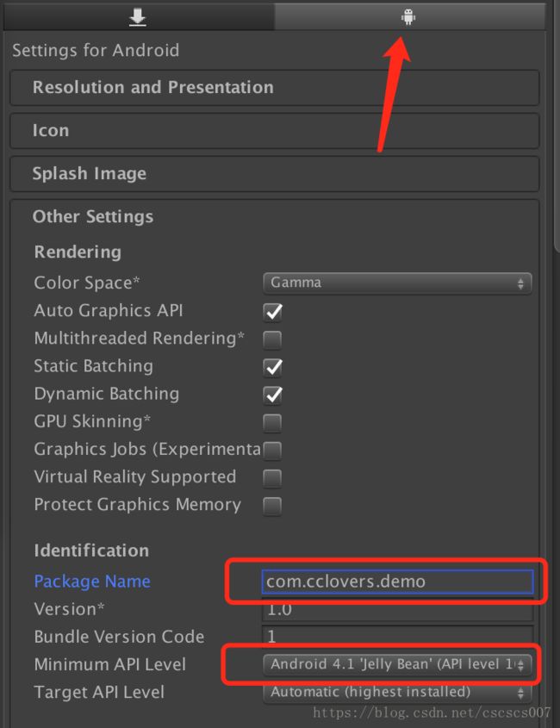The height and width of the screenshot is (728, 560).
Task: Click the Bundle Version Code field
Action: [397, 637]
